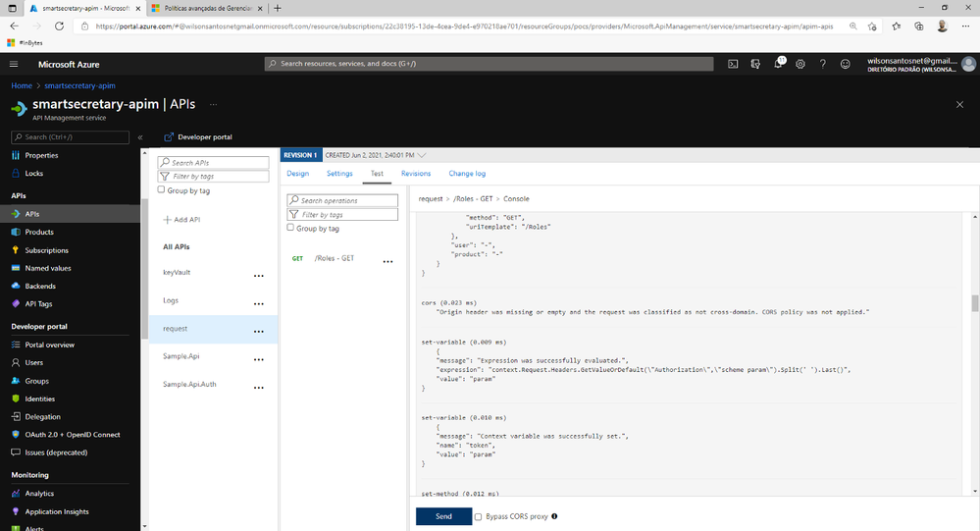Open the /Roles - GET operation options menu

(388, 262)
